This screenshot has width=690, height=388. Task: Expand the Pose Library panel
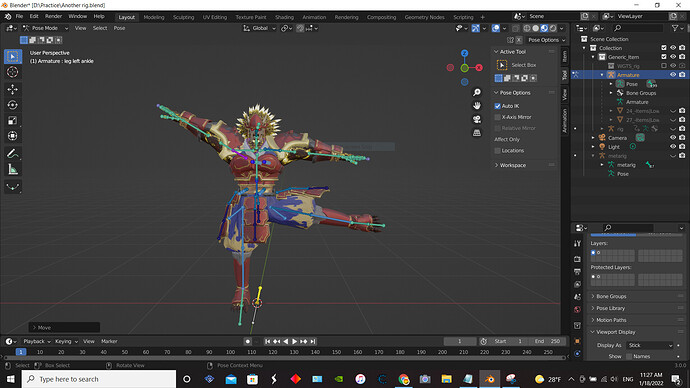coord(610,308)
